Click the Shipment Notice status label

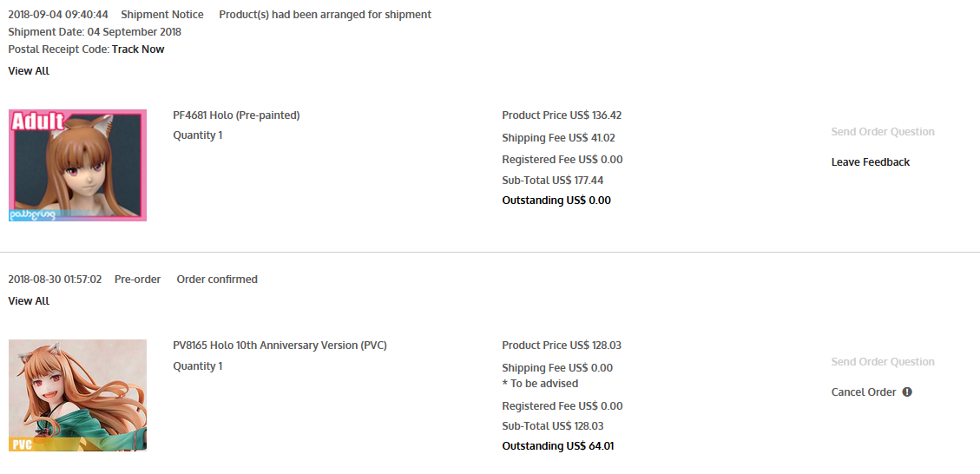[161, 15]
